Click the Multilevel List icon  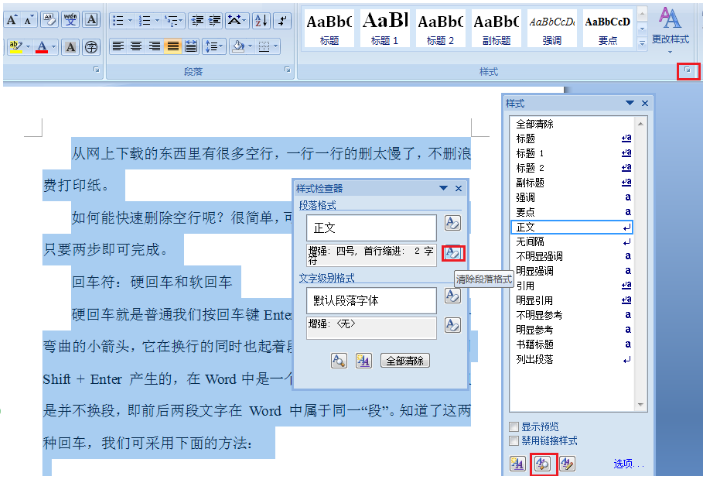pyautogui.click(x=171, y=20)
